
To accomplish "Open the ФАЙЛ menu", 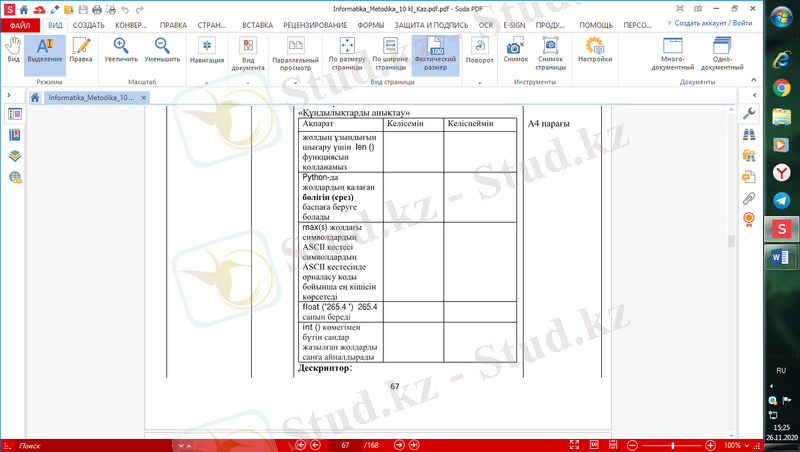I will (x=20, y=23).
